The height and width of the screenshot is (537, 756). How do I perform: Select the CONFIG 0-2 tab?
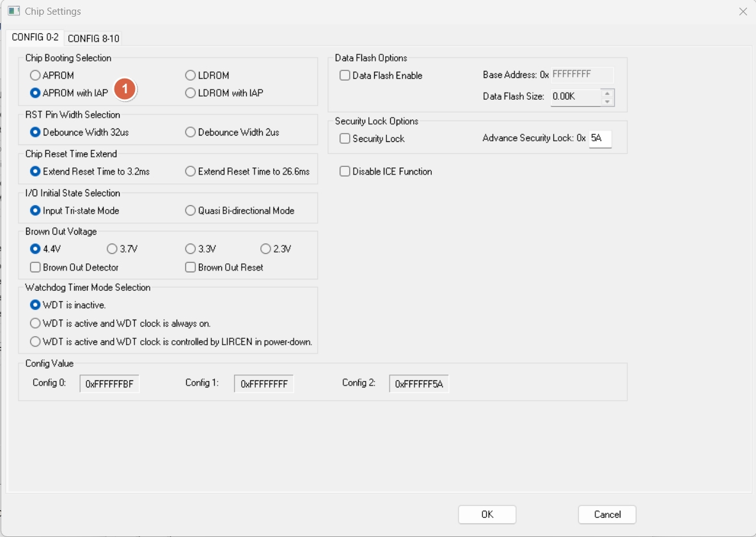[35, 38]
